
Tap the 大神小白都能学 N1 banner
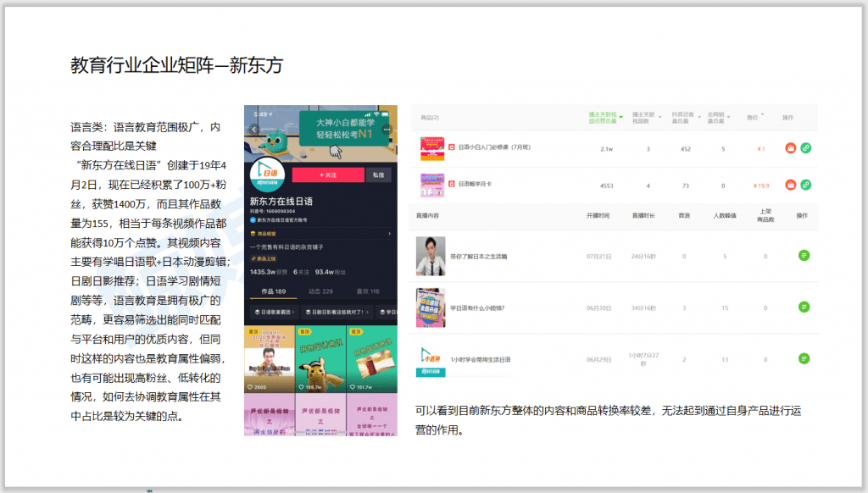(344, 129)
